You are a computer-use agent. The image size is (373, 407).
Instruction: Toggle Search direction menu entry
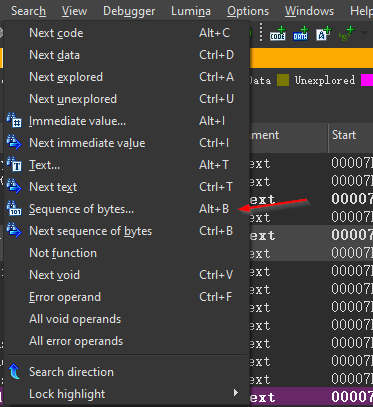pos(127,372)
